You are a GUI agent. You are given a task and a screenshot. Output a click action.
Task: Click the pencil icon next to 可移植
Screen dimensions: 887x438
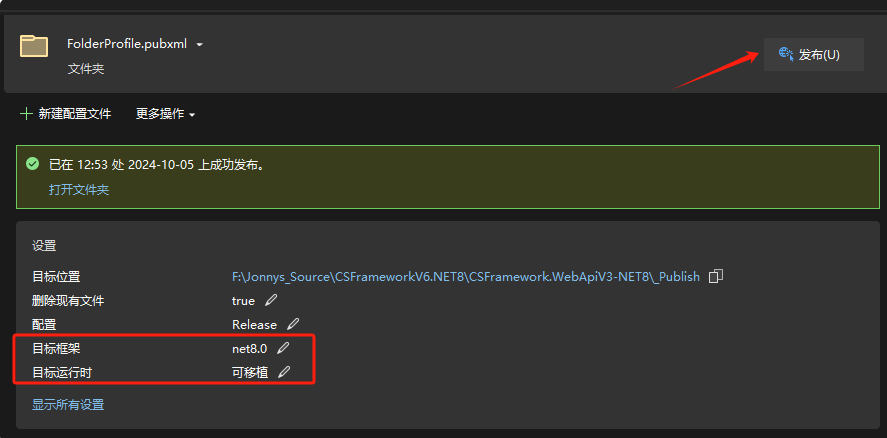284,372
